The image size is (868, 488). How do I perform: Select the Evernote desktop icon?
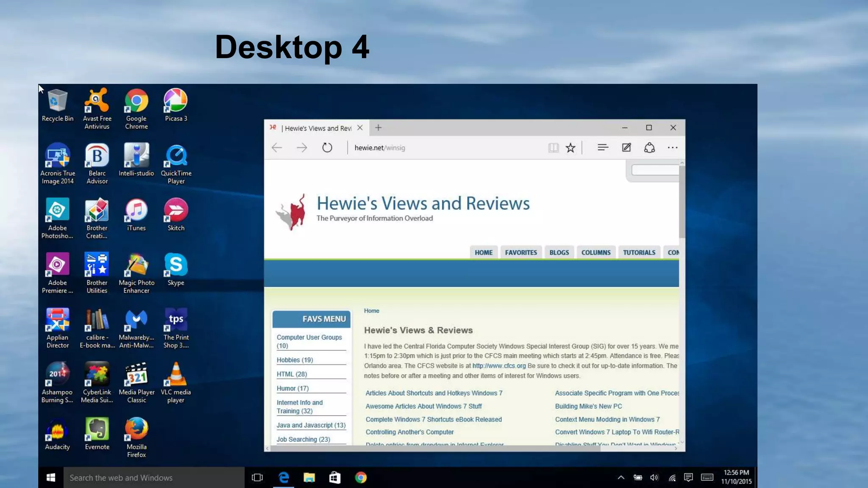[x=97, y=434]
